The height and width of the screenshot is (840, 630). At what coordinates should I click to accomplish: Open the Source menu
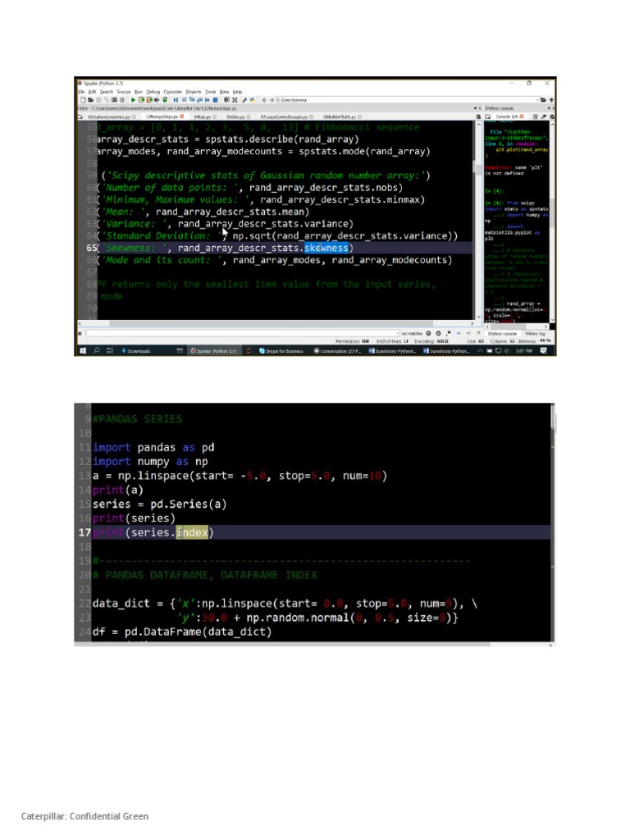coord(124,92)
